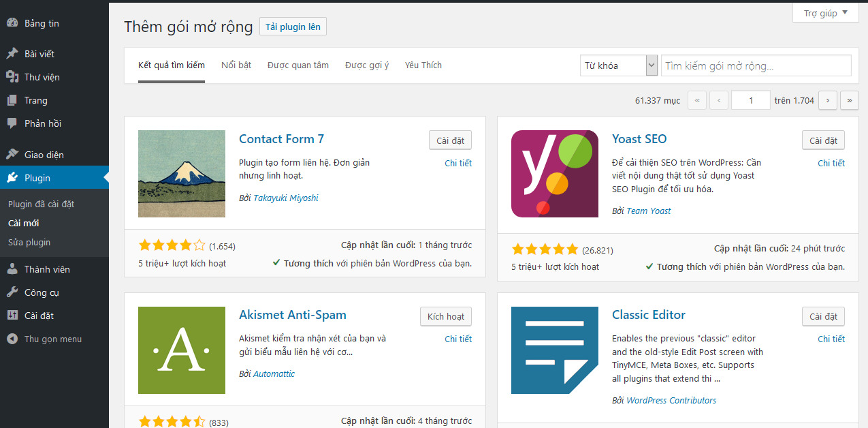Viewport: 868px width, 428px height.
Task: Expand the Trợ giúp help panel
Action: [x=825, y=13]
